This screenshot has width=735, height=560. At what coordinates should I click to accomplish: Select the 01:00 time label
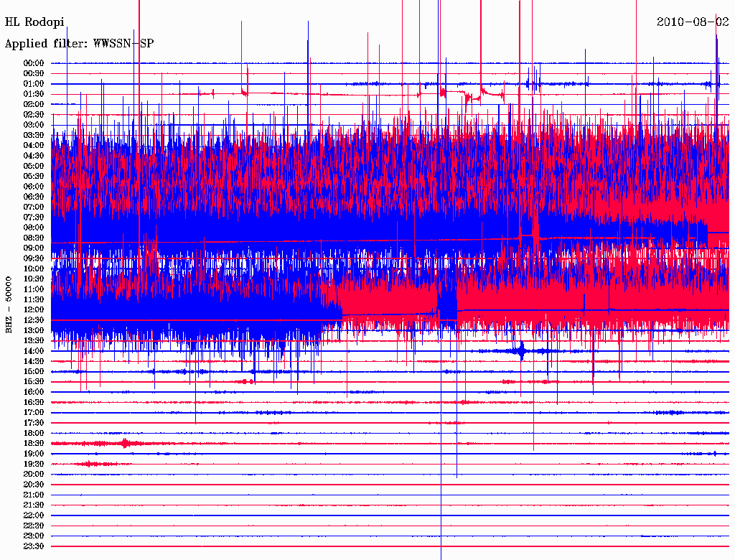coord(34,84)
